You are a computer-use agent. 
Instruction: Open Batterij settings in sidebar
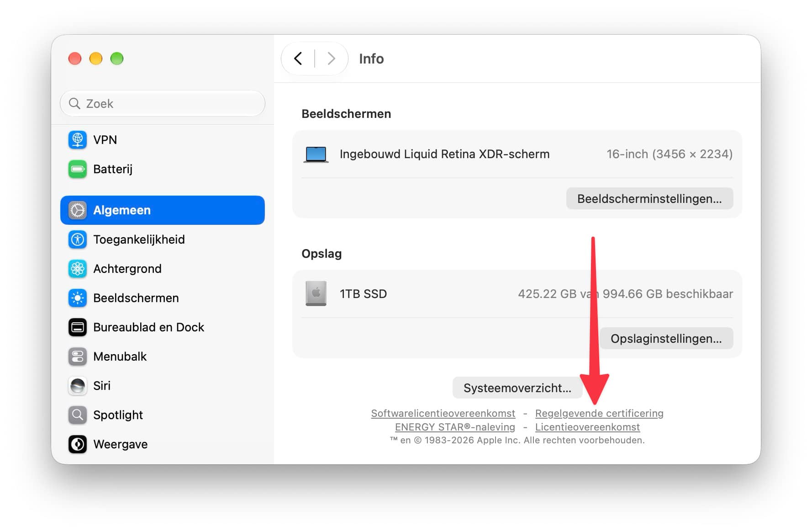coord(163,169)
